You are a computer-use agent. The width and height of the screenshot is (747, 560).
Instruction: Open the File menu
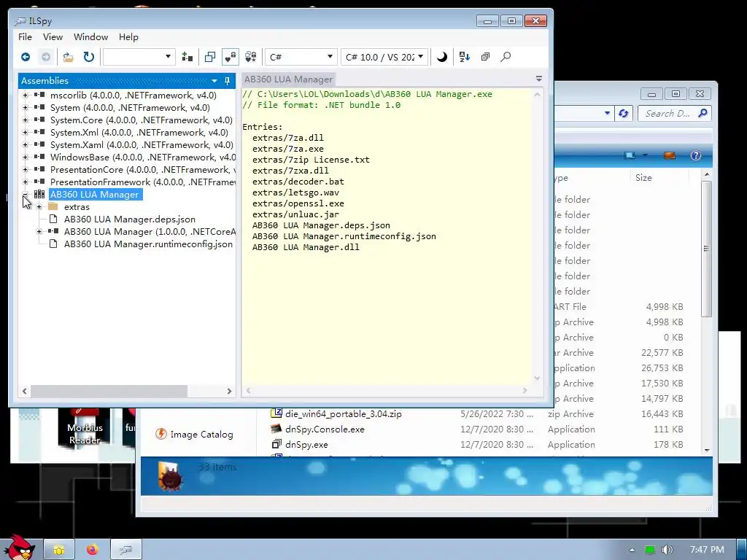[25, 36]
